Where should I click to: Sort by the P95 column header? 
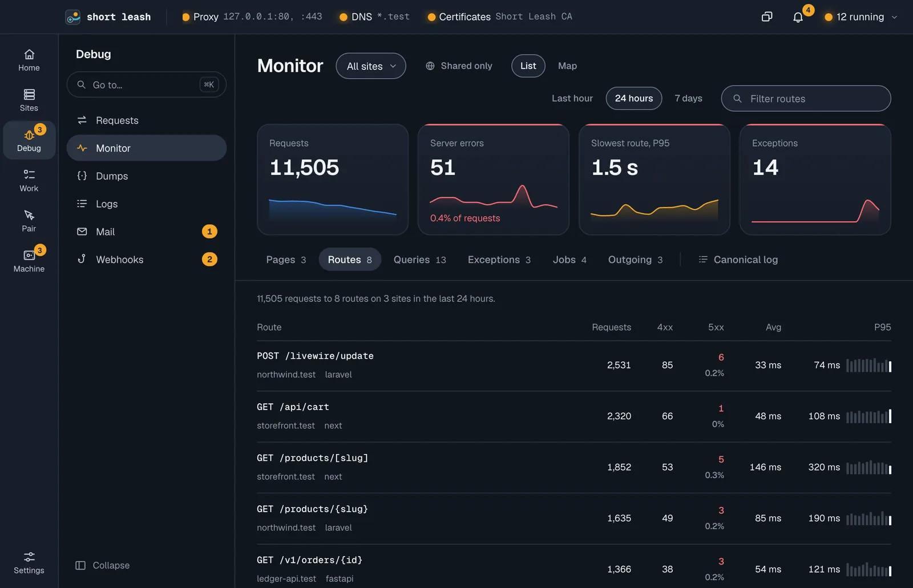(x=882, y=327)
